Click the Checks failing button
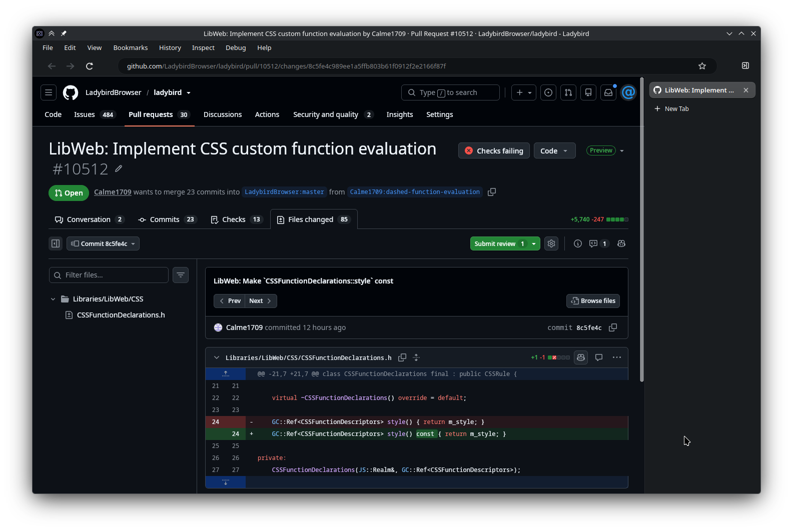 [494, 151]
